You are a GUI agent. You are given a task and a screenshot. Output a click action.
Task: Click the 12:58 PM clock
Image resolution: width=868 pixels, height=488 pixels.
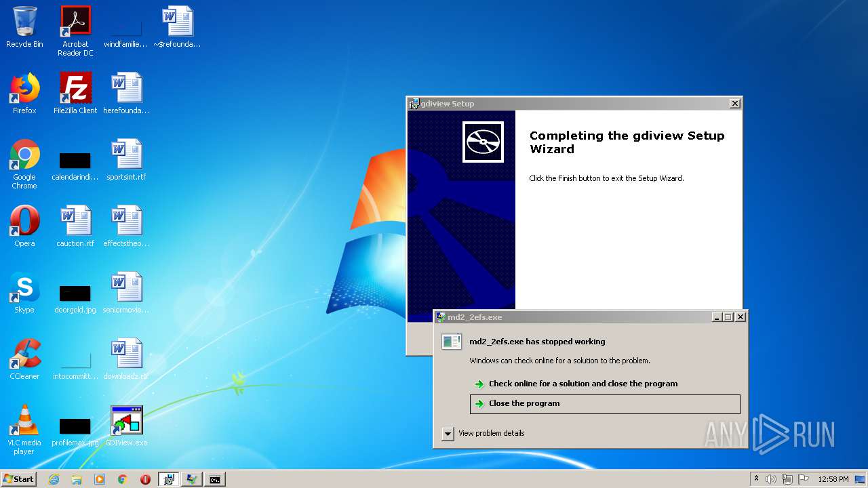[x=833, y=479]
